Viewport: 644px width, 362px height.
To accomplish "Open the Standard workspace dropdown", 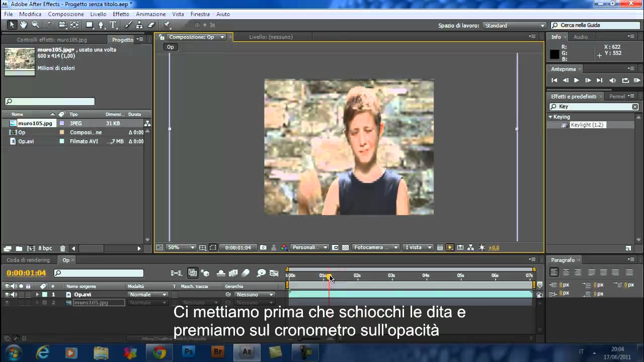I will click(x=514, y=26).
